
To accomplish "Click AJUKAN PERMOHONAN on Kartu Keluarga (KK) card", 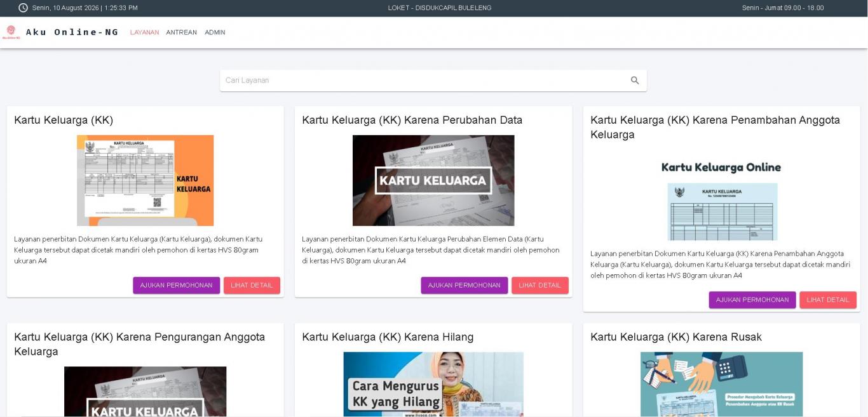I will tap(177, 286).
